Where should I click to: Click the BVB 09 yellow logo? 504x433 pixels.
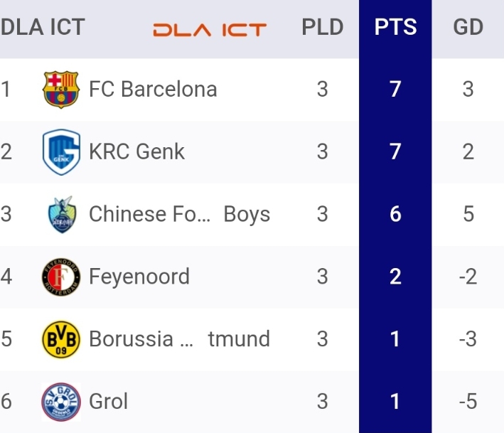pos(61,339)
